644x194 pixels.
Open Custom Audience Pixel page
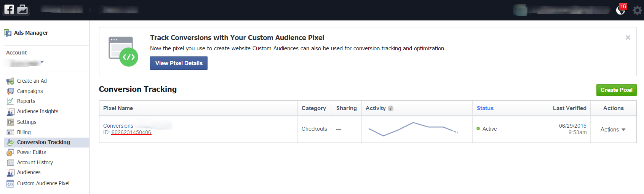coord(43,183)
